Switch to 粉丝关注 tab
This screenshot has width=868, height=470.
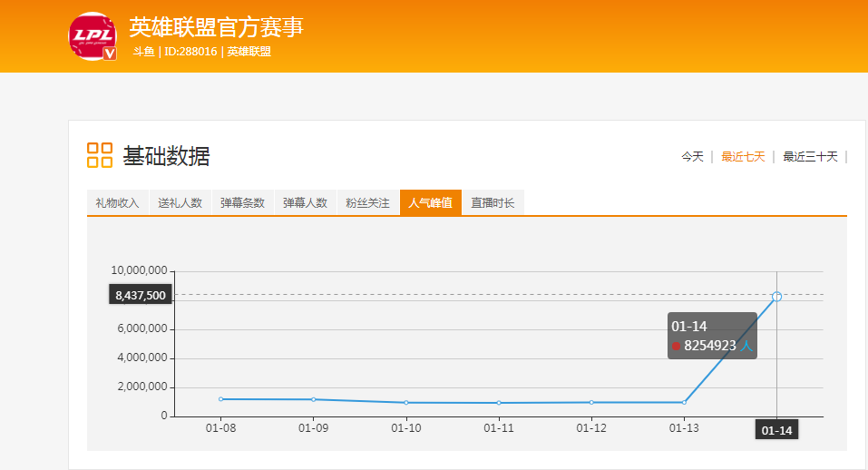point(367,203)
